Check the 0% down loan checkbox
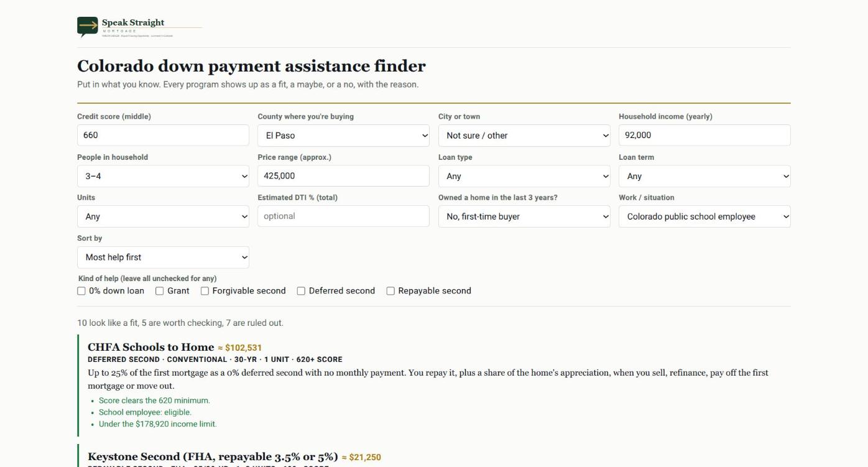The image size is (868, 467). [x=81, y=291]
